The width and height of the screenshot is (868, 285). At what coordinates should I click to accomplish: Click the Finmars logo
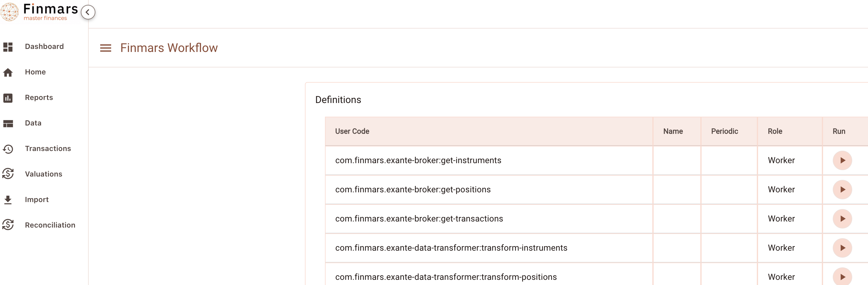39,12
